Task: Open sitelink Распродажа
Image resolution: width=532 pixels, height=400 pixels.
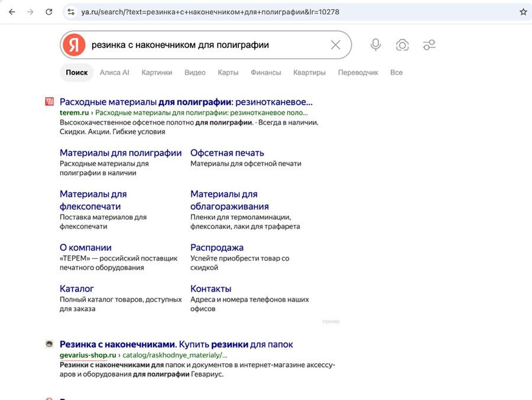Action: (217, 247)
